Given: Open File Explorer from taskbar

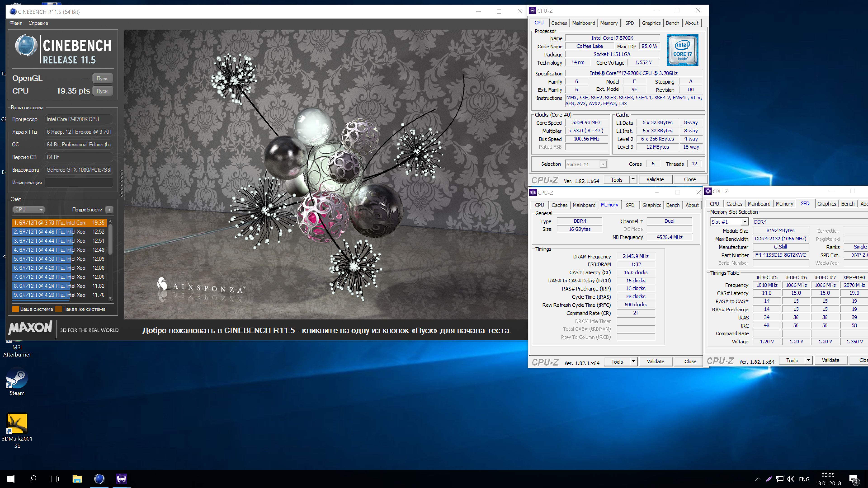Looking at the screenshot, I should (77, 479).
